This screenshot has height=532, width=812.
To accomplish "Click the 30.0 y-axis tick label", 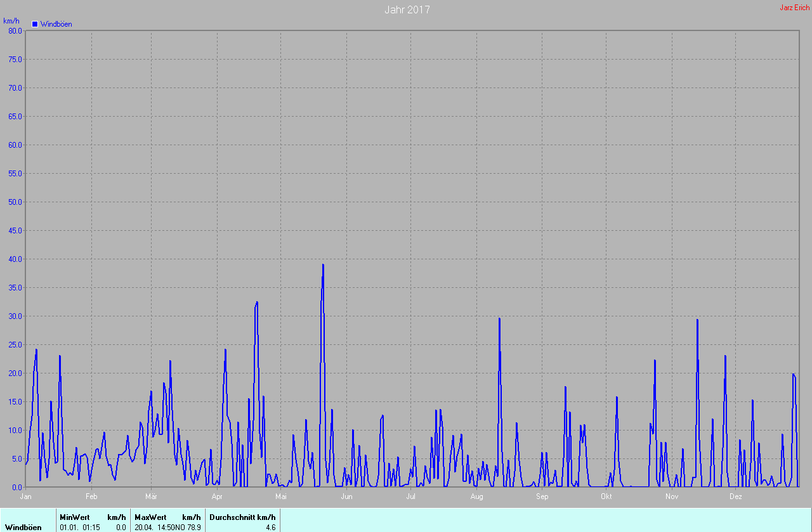I will (x=15, y=316).
